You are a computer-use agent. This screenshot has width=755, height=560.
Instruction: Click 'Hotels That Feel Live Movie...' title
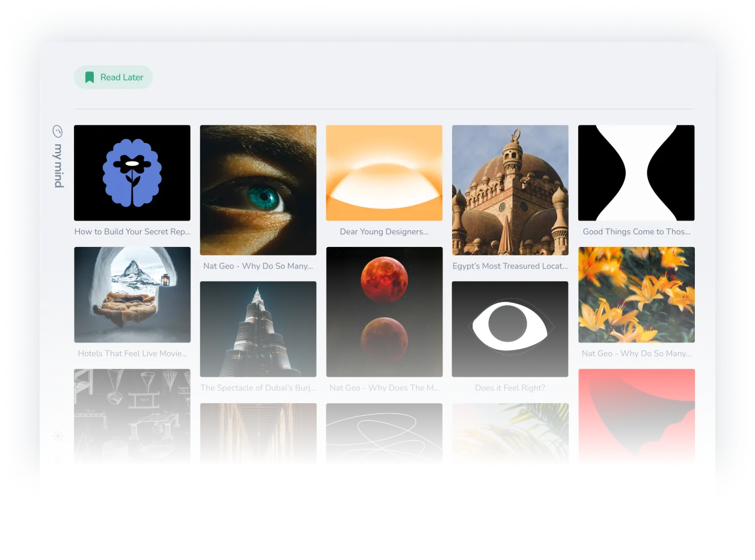(x=132, y=353)
